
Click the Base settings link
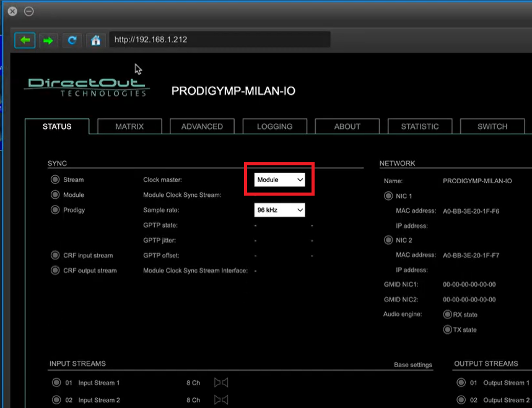pyautogui.click(x=413, y=365)
